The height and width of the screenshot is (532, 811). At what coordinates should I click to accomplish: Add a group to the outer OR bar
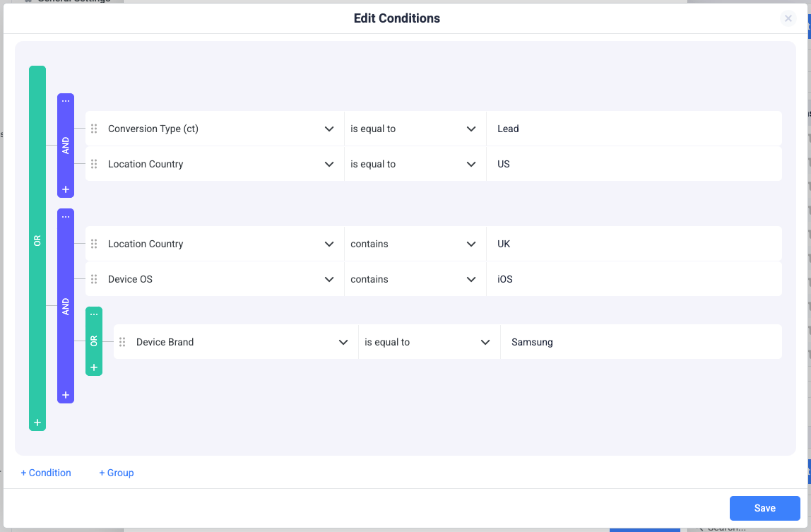coord(37,422)
